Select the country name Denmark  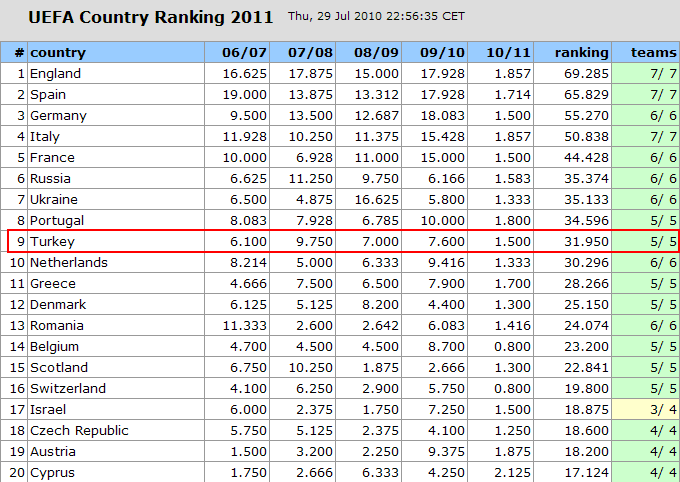click(58, 305)
